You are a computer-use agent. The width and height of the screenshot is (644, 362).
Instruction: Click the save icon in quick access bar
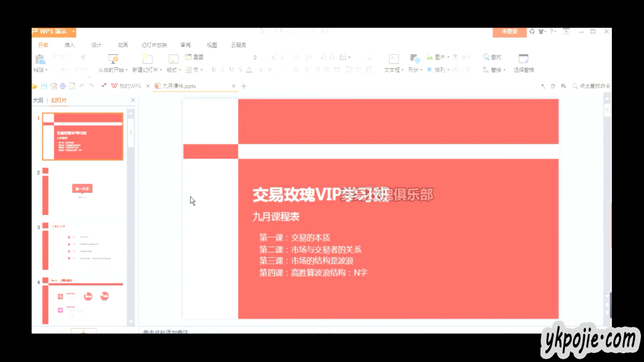click(44, 86)
